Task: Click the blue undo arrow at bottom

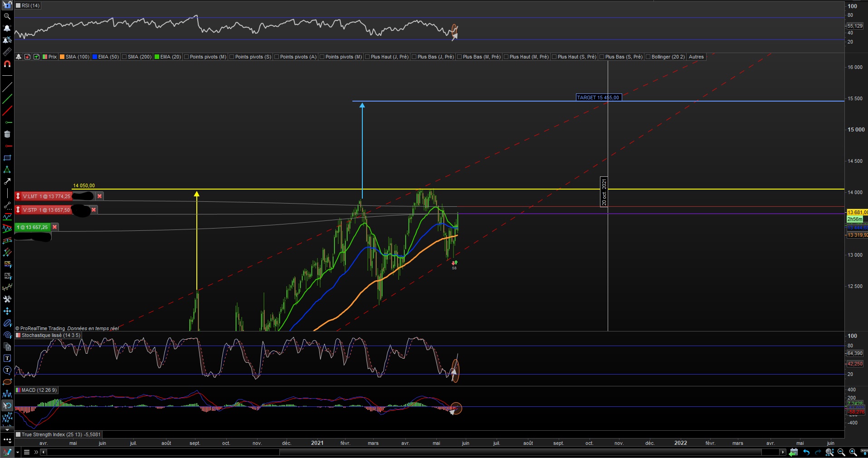Action: pos(806,452)
